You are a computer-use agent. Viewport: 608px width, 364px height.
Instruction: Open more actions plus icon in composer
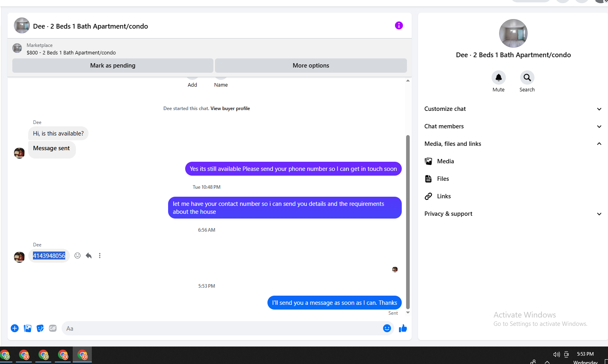pos(15,328)
